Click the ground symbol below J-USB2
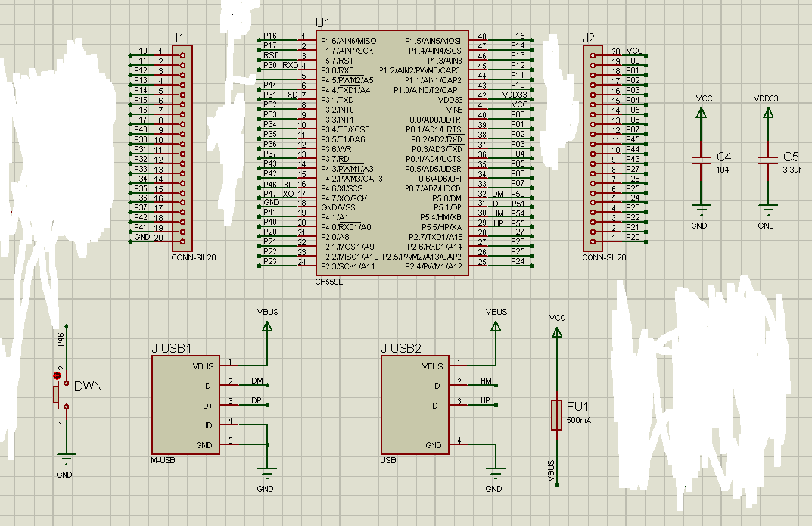812x526 pixels. point(495,475)
